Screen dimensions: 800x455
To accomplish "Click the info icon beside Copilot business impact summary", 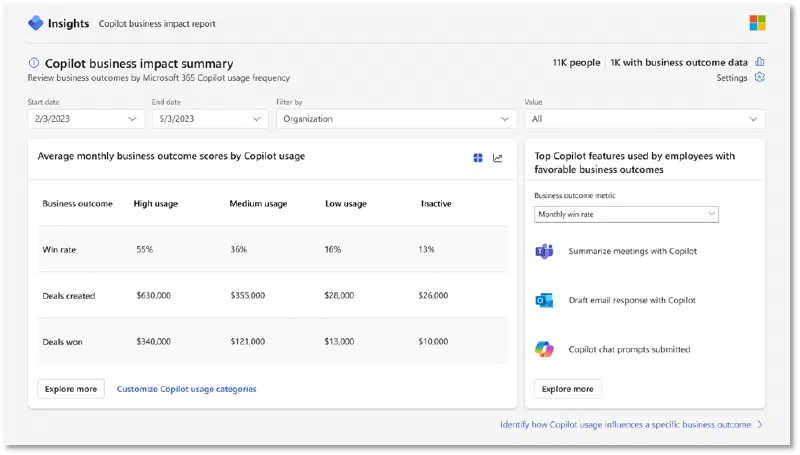I will coord(34,63).
